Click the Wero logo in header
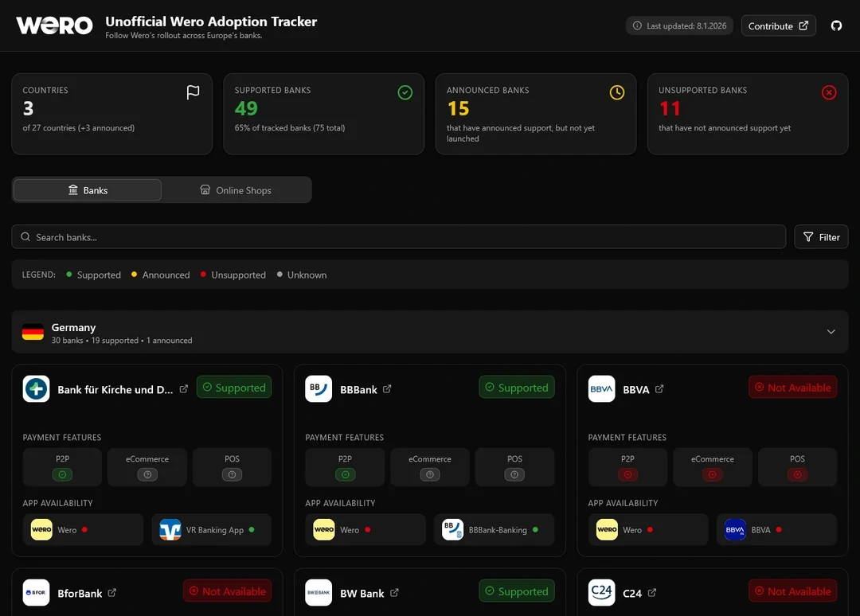Viewport: 860px width, 616px height. pyautogui.click(x=54, y=25)
